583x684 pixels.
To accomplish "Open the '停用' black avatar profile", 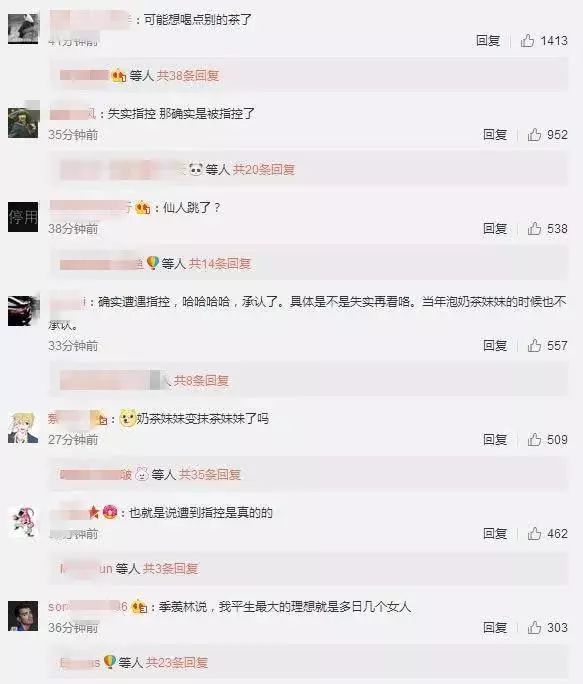I will pyautogui.click(x=23, y=217).
